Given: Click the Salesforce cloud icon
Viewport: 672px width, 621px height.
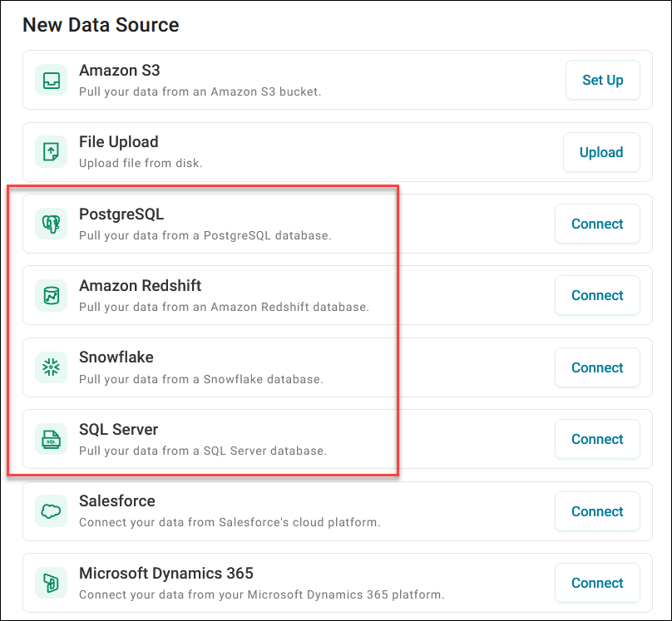Looking at the screenshot, I should (x=51, y=511).
